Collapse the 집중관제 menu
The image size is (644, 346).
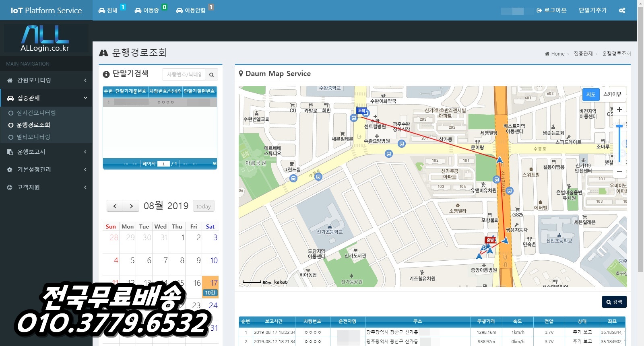click(x=46, y=98)
